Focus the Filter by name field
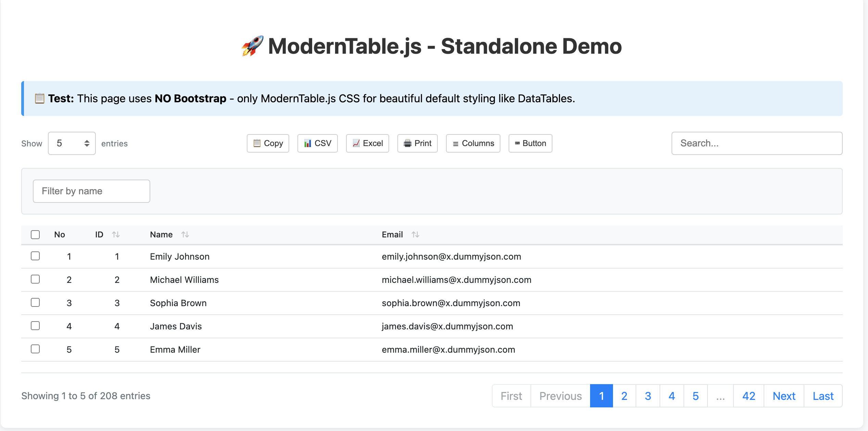868x431 pixels. 91,191
